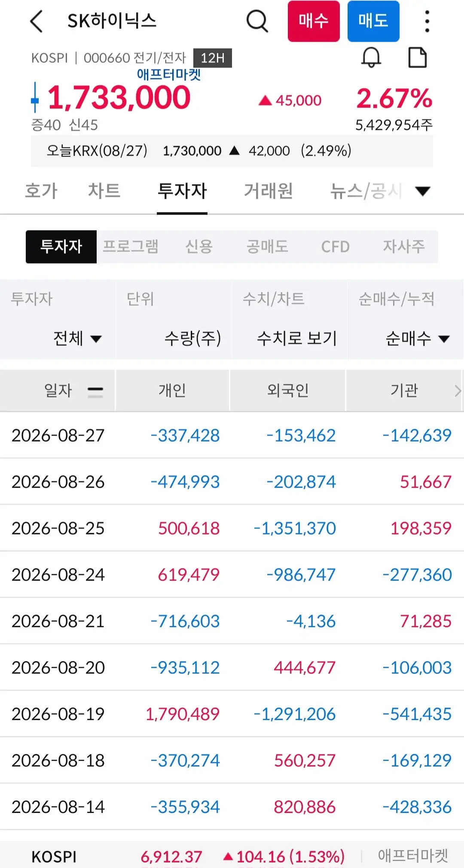
Task: Select the 공매도 filter option
Action: point(267,247)
